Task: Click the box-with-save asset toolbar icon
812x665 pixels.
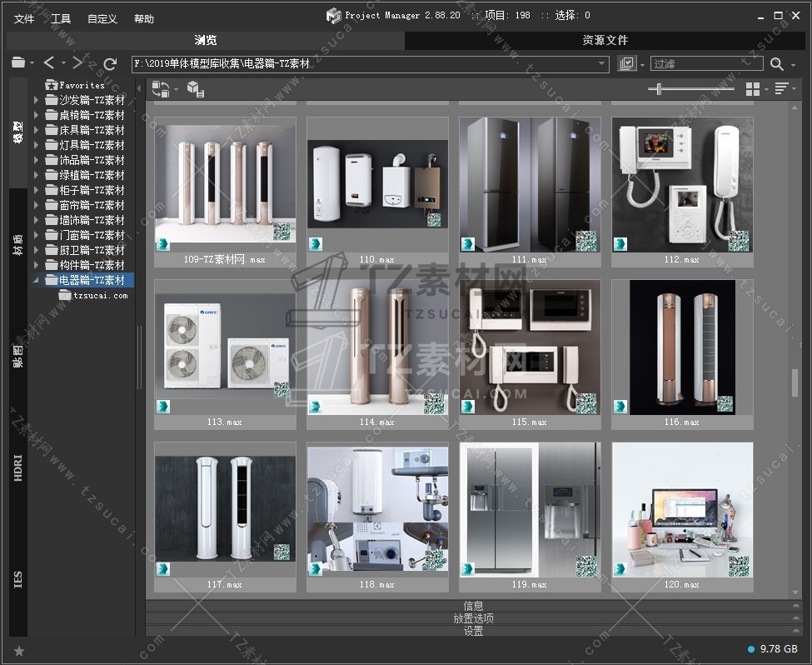Action: 196,89
